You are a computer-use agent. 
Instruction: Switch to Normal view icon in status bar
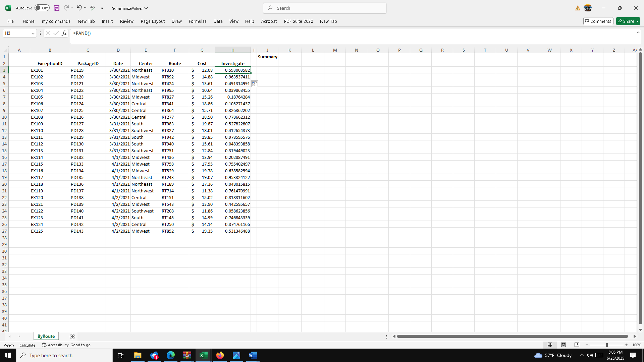pos(550,345)
